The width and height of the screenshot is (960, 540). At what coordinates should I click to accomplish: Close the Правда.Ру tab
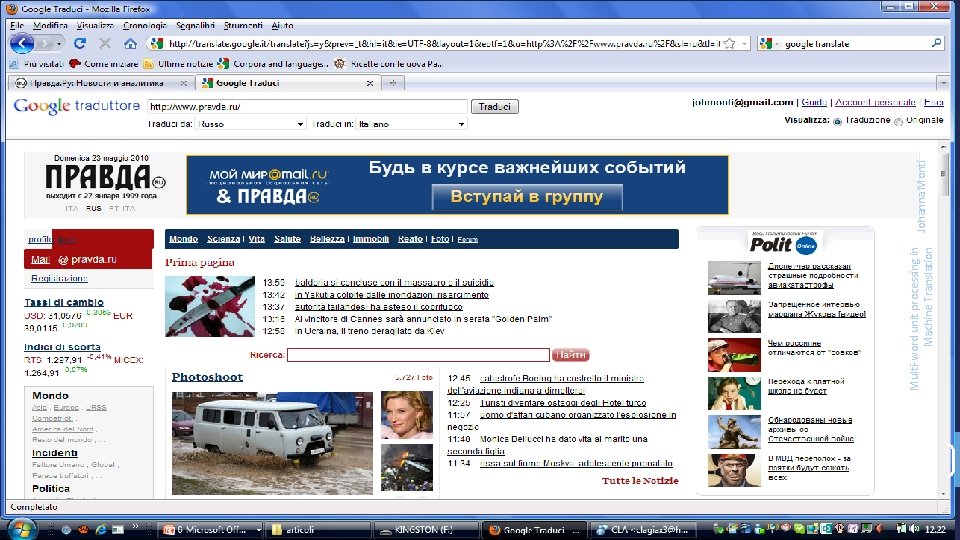coord(184,83)
